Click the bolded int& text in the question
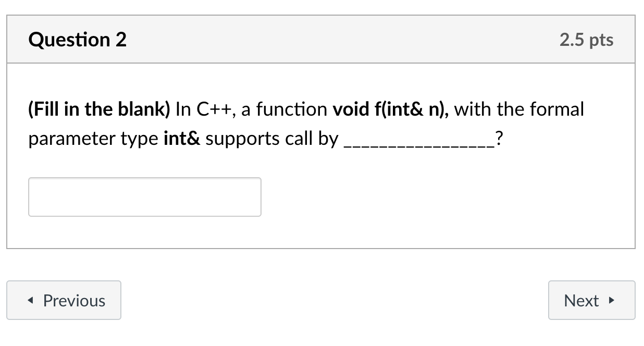 coord(182,138)
